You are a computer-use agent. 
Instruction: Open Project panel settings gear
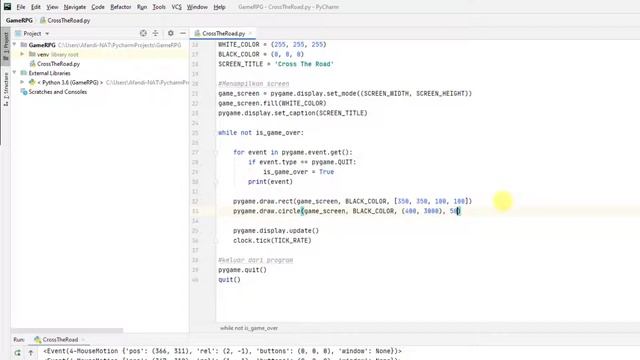tap(171, 33)
